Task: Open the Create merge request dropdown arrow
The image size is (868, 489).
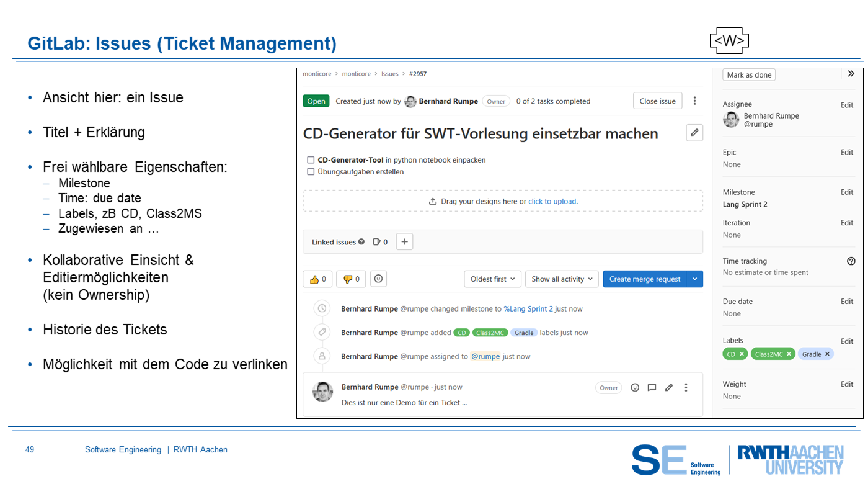Action: pos(694,279)
